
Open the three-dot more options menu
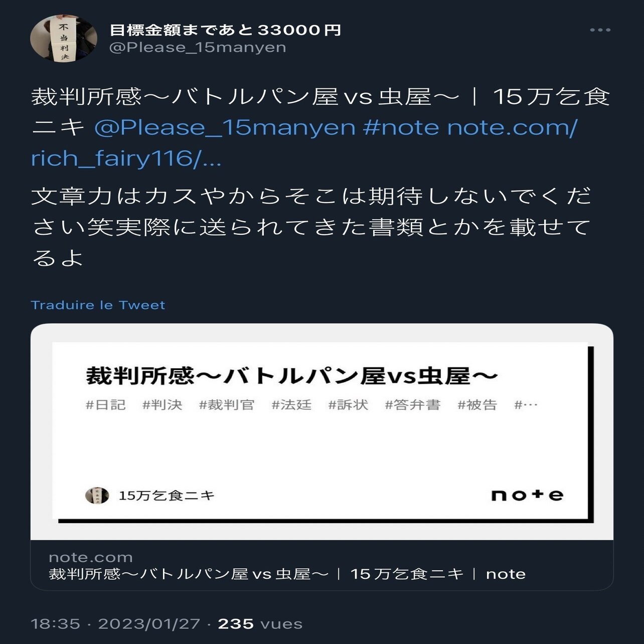pos(600,30)
